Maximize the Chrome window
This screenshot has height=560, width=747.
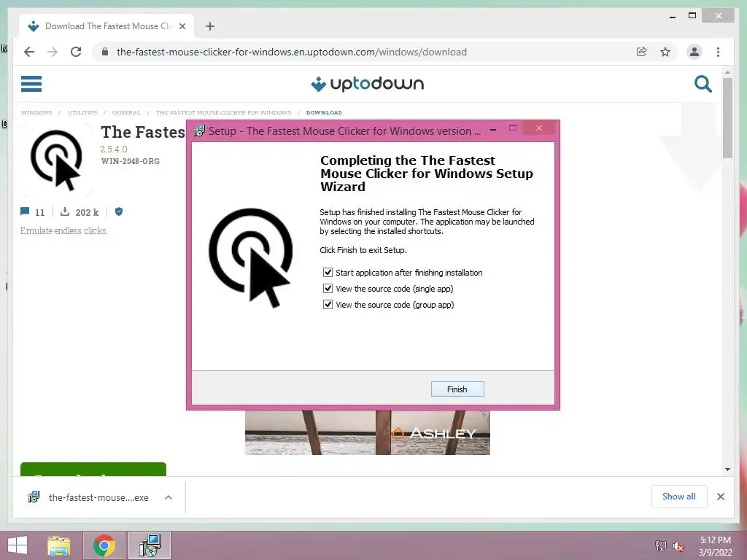[x=692, y=16]
